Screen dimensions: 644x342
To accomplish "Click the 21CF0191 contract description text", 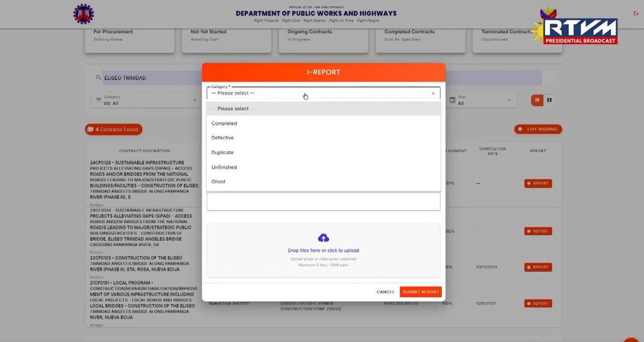I will click(x=144, y=300).
